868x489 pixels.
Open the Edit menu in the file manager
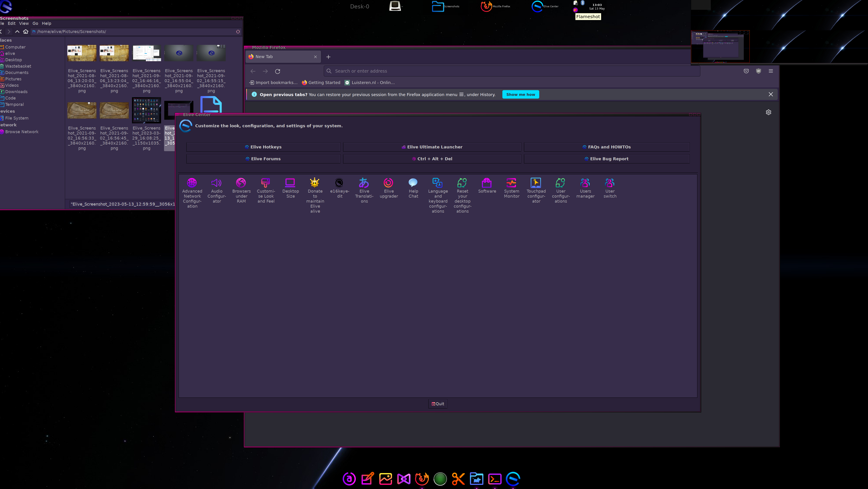click(x=11, y=23)
